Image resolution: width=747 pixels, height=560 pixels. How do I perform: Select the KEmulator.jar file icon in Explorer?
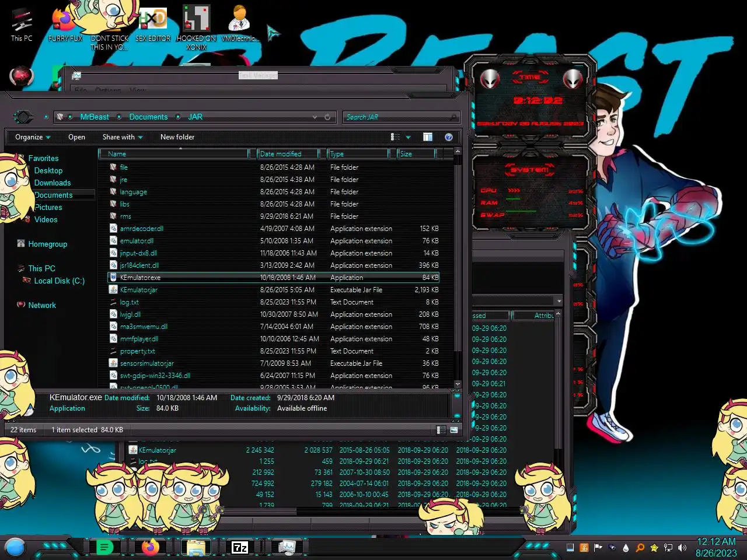114,290
